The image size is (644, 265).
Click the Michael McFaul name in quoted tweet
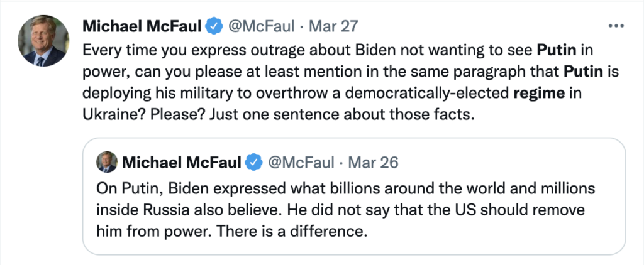click(182, 163)
